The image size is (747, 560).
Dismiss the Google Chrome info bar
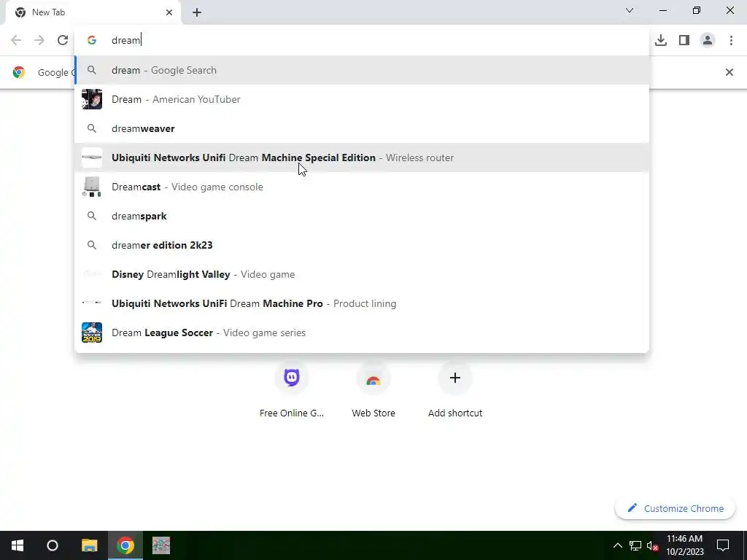click(729, 72)
